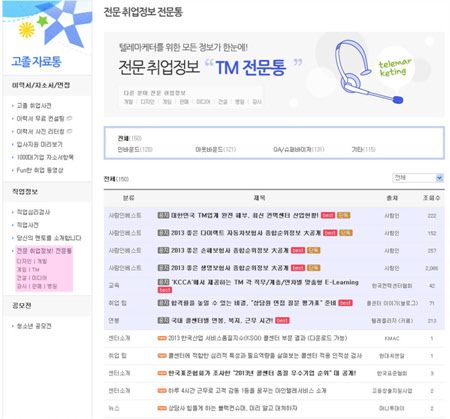The width and height of the screenshot is (450, 419).
Task: Open the article 상담사 힘들게 하는 블랙컨슈머
Action: click(232, 408)
